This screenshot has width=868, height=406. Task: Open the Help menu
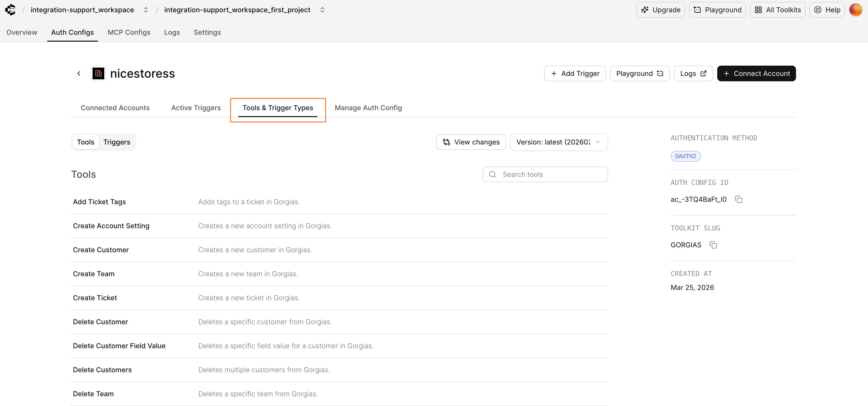(827, 10)
